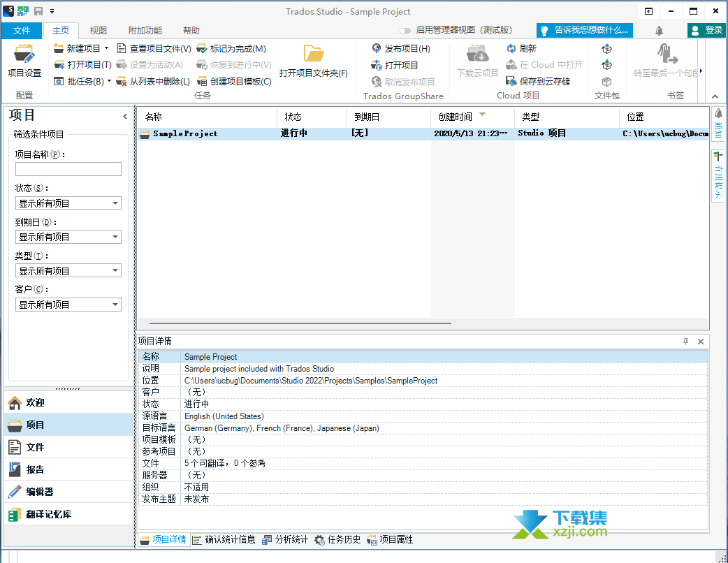Switch to the 附加功能 ribbon tab

[x=145, y=31]
